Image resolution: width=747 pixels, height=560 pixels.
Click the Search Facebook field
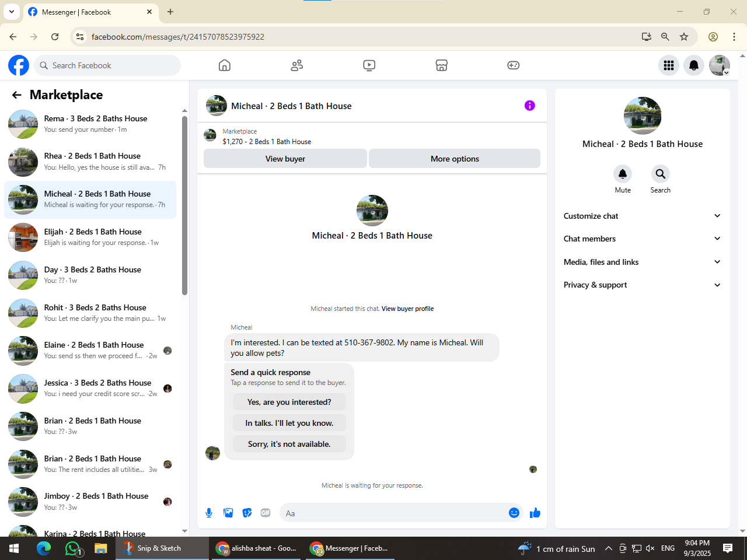click(x=107, y=65)
